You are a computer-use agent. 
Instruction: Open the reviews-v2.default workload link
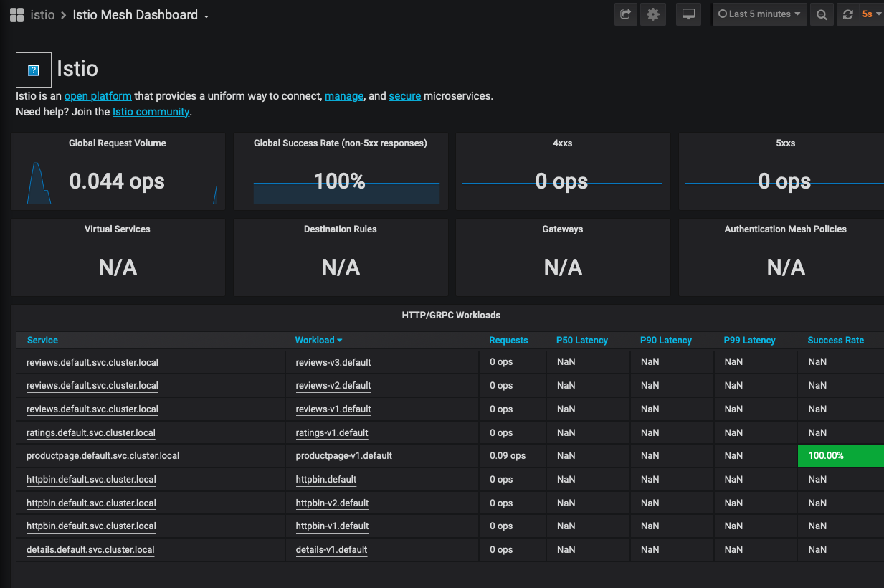click(x=333, y=386)
